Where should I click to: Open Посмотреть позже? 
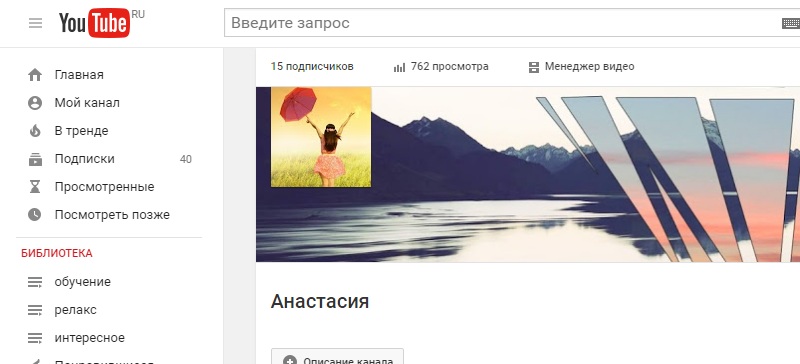coord(112,215)
